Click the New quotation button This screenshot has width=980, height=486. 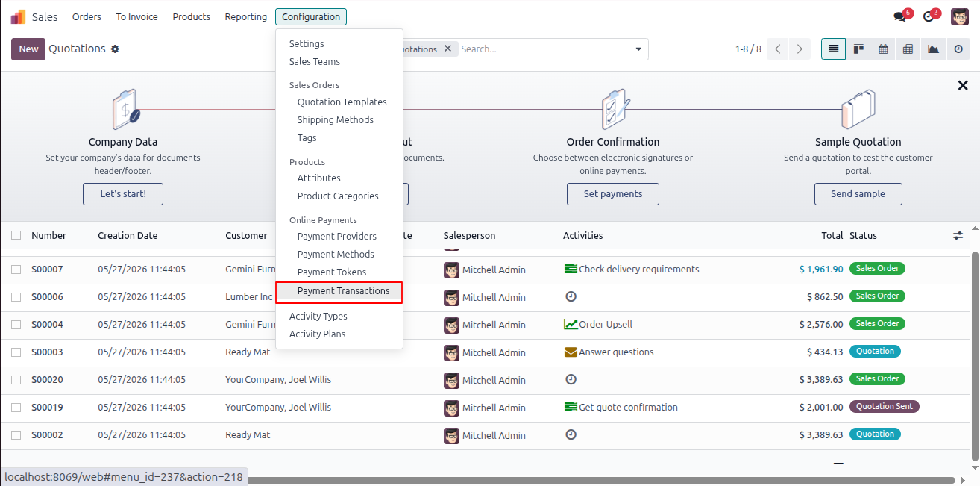click(x=28, y=49)
